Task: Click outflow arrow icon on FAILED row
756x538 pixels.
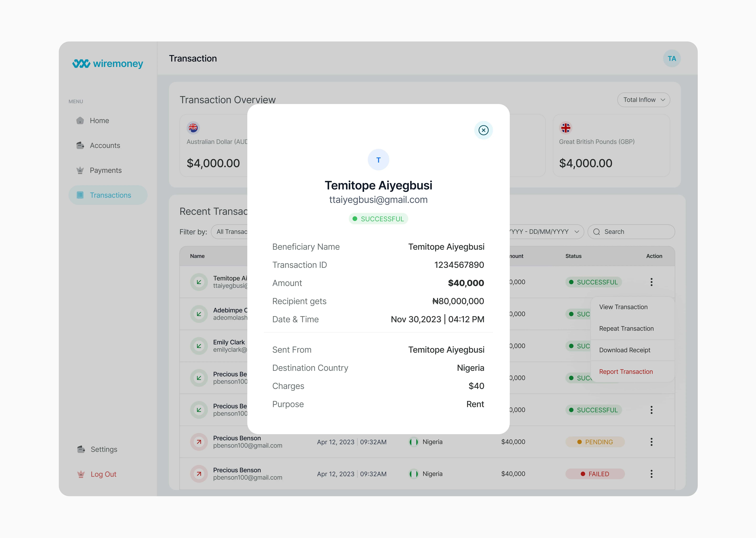Action: pos(199,474)
